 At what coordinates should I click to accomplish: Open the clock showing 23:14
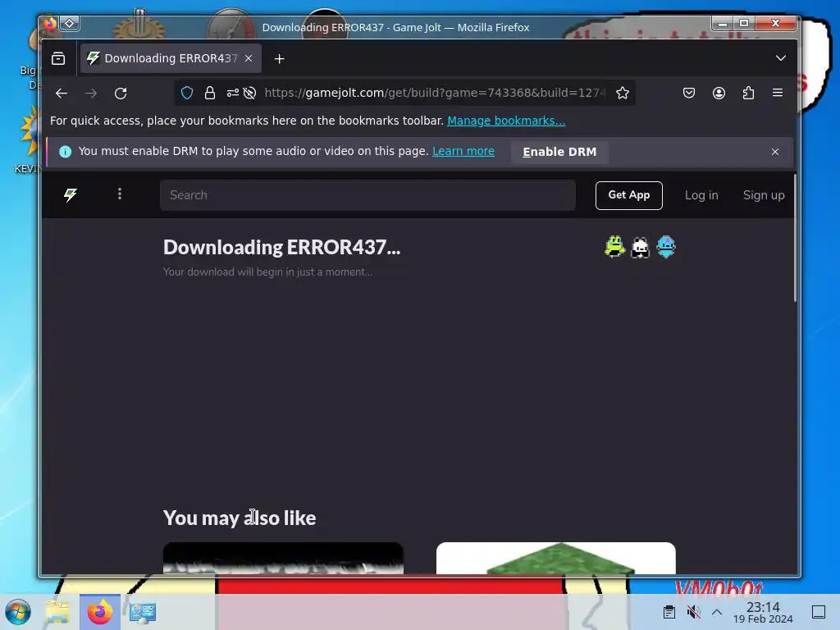[763, 612]
